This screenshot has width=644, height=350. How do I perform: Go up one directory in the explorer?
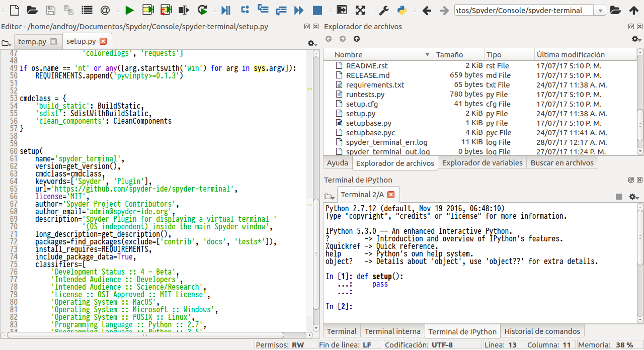coord(356,38)
